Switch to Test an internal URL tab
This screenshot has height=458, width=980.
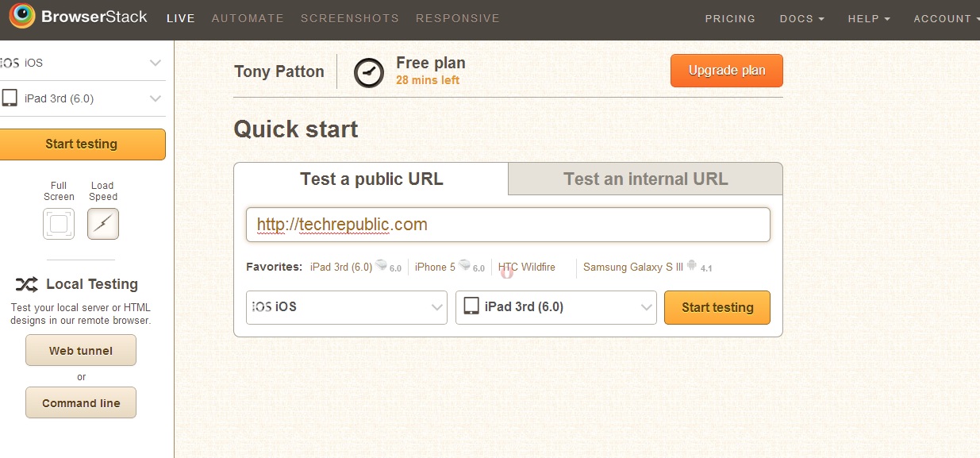pos(645,179)
